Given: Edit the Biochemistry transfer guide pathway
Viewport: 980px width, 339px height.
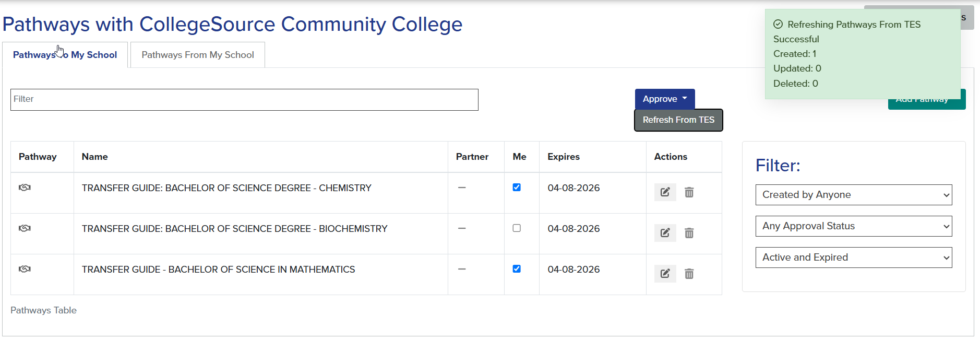Looking at the screenshot, I should pyautogui.click(x=665, y=233).
